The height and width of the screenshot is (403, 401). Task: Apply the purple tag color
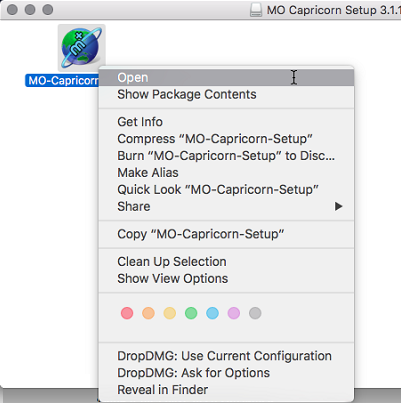234,313
